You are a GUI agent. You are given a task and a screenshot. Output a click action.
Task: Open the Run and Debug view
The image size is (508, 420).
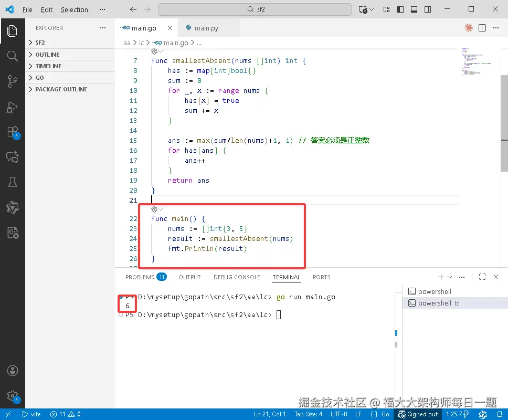pos(12,107)
